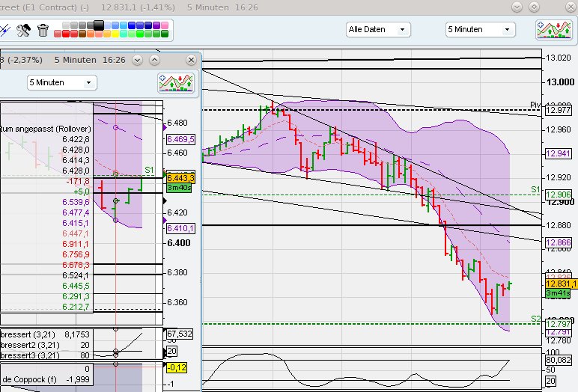
Task: Pick the pink color swatch
Action: tap(165, 25)
